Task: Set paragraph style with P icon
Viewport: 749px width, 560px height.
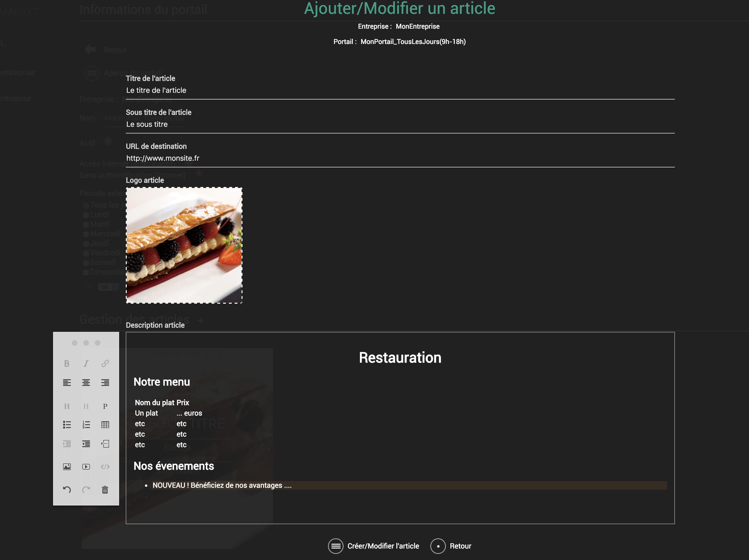Action: point(105,406)
